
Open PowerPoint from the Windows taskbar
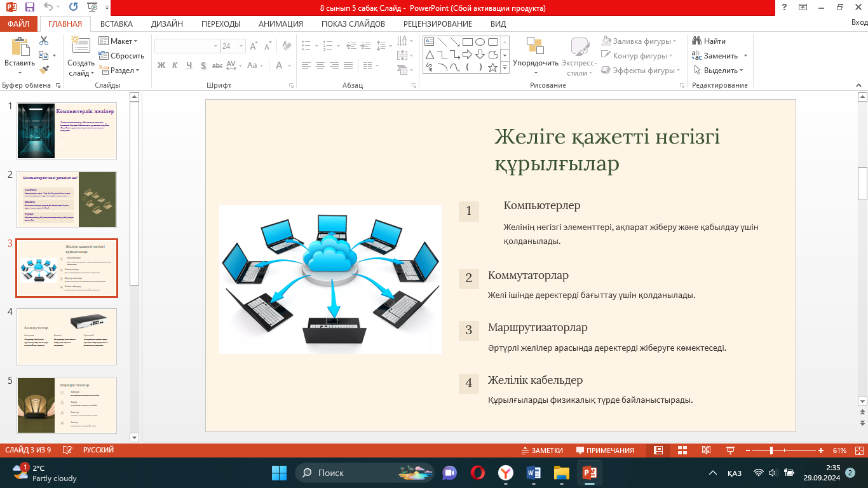589,473
